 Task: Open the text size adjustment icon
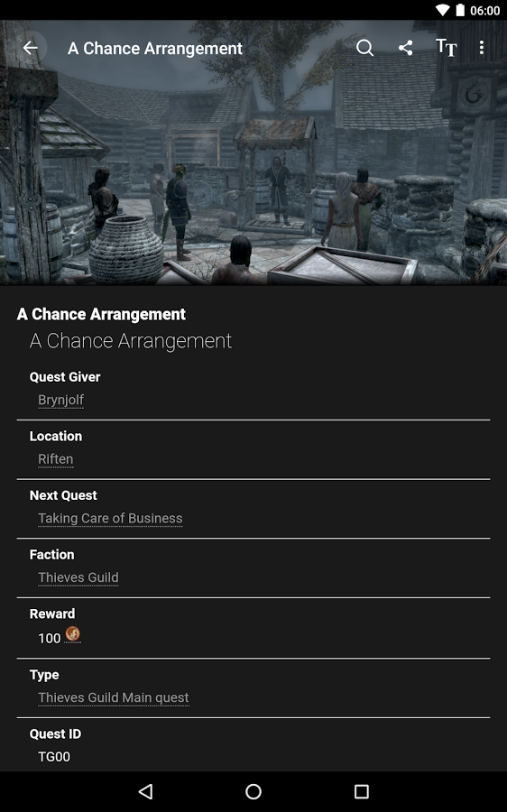pos(446,48)
